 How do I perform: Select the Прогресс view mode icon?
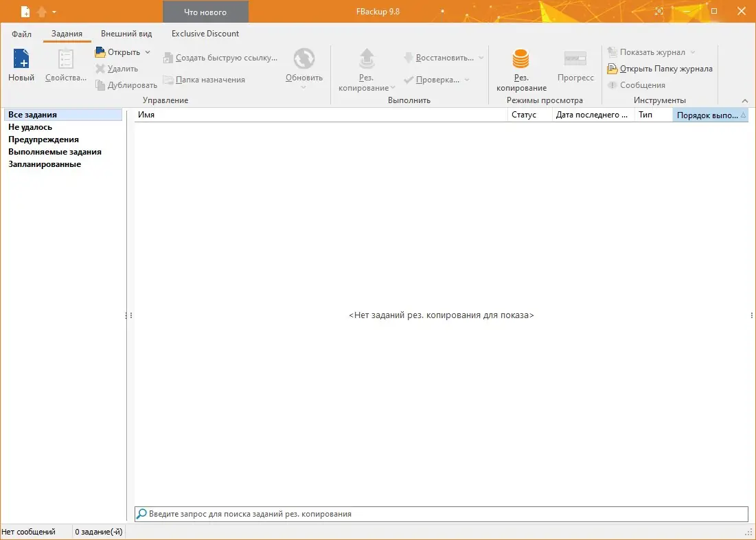tap(575, 59)
